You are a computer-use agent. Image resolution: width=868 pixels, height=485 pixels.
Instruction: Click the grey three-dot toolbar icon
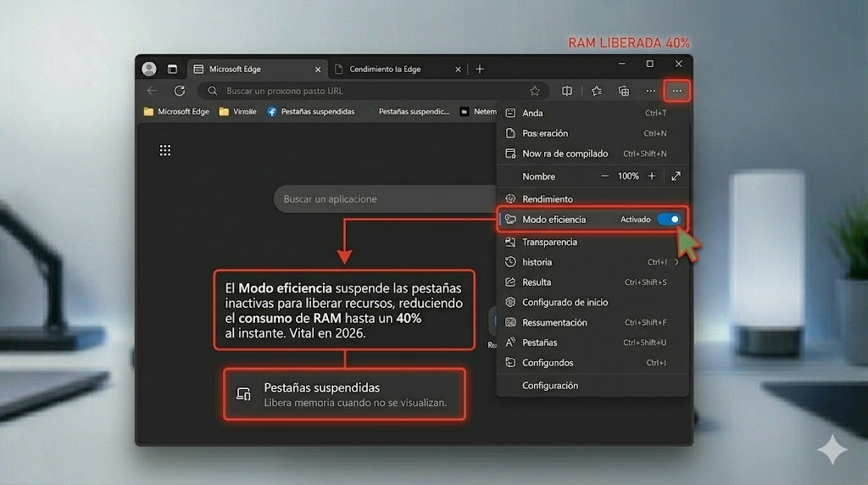pyautogui.click(x=650, y=91)
